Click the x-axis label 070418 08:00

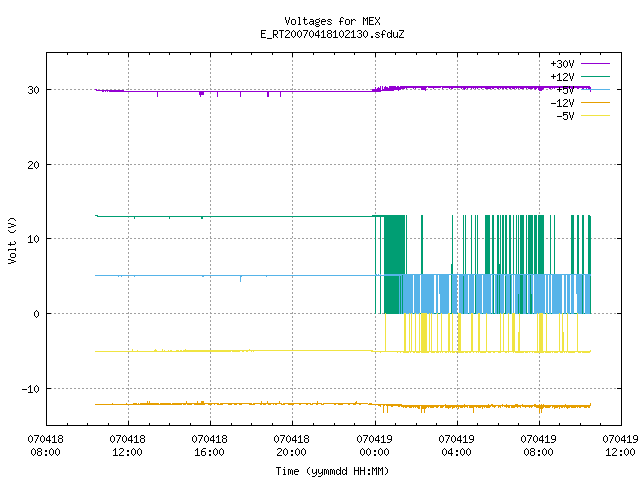pyautogui.click(x=45, y=446)
